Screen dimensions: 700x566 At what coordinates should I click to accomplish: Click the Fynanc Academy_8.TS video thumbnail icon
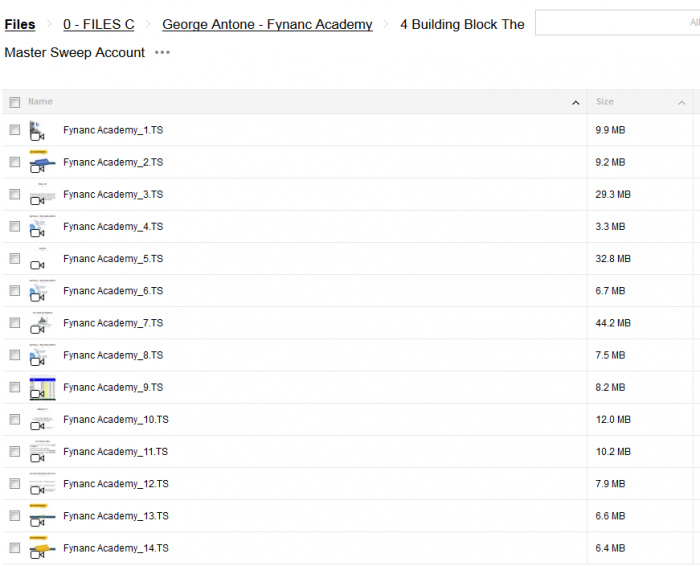tap(42, 355)
